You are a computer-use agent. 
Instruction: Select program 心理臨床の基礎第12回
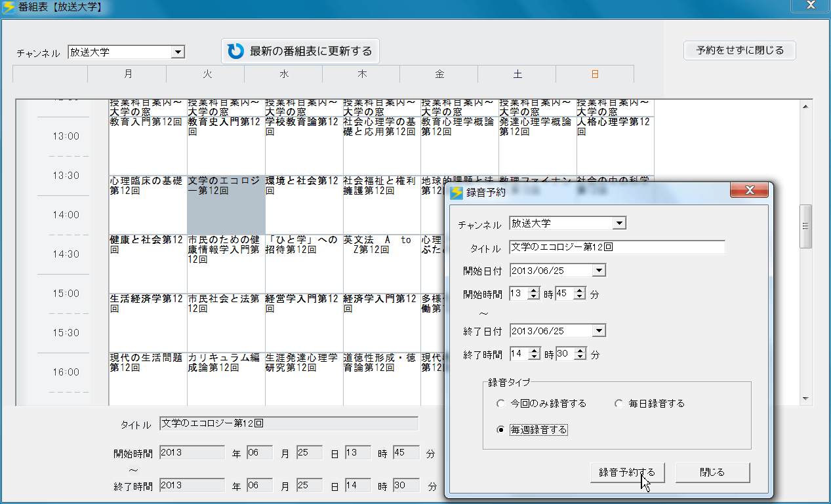click(x=148, y=204)
